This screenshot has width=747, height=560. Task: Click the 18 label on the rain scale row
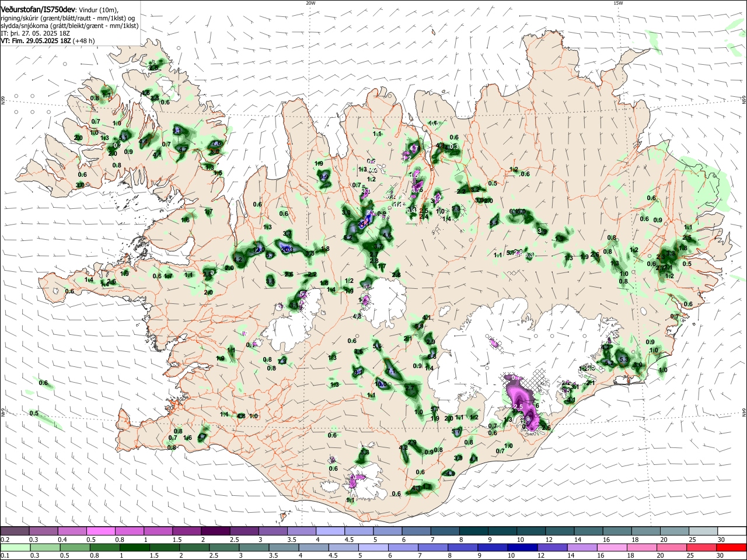pyautogui.click(x=631, y=556)
